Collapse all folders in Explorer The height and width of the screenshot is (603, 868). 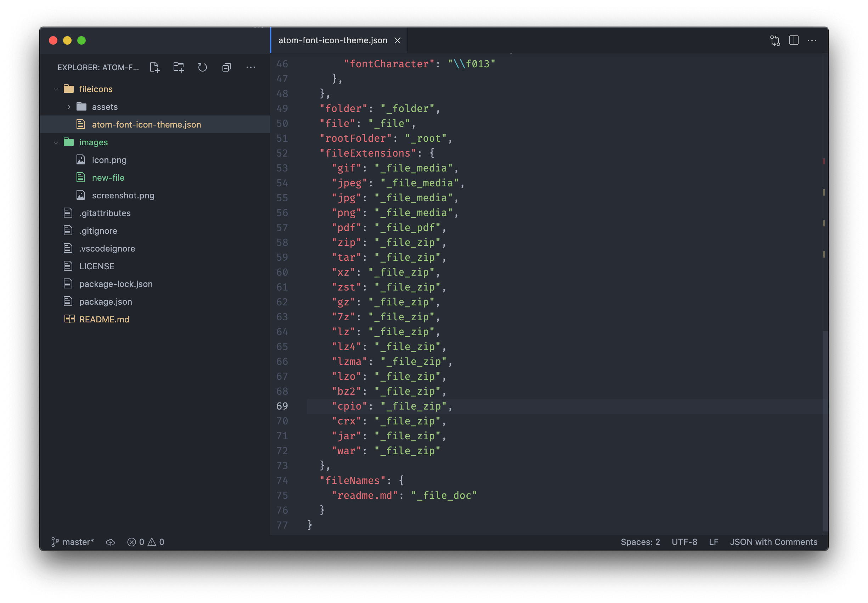227,68
